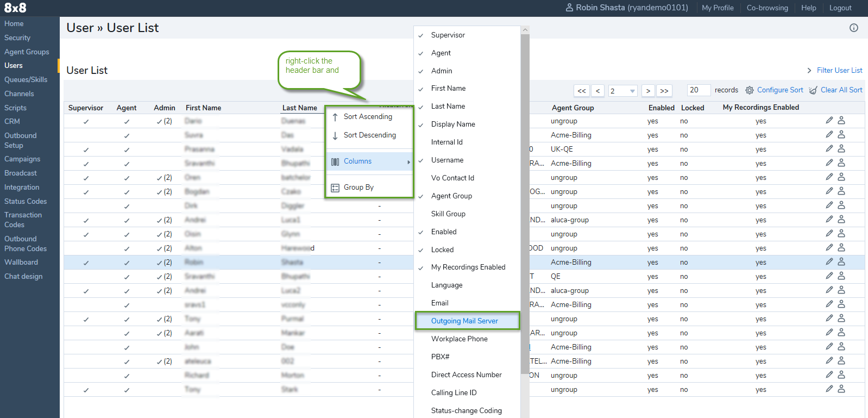
Task: Click the My Recordings Enabled table column header
Action: pos(761,107)
